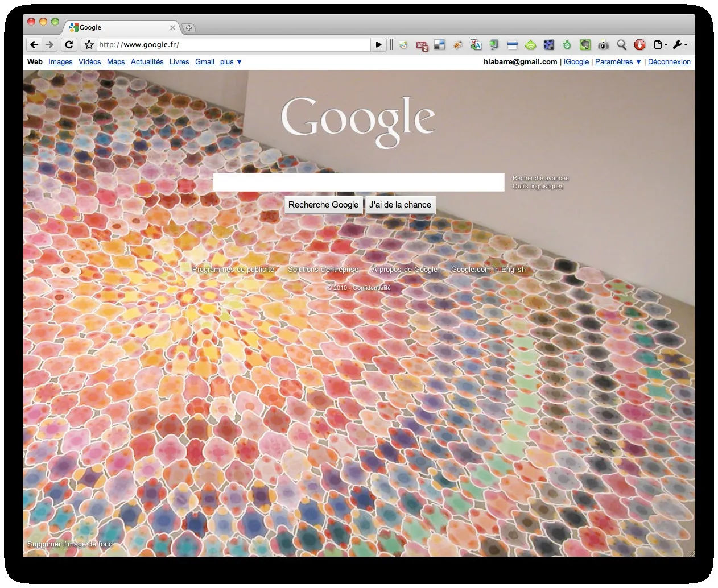
Task: Expand the Paramètres dropdown
Action: pos(618,62)
